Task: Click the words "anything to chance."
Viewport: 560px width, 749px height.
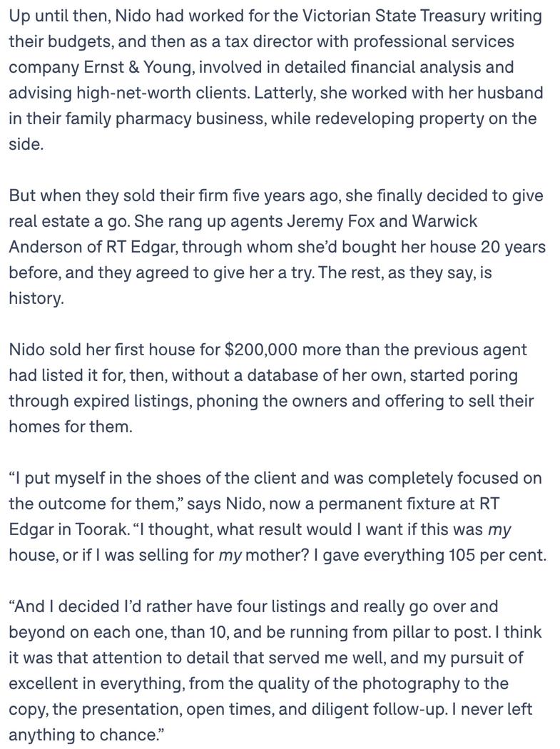Action: tap(86, 735)
